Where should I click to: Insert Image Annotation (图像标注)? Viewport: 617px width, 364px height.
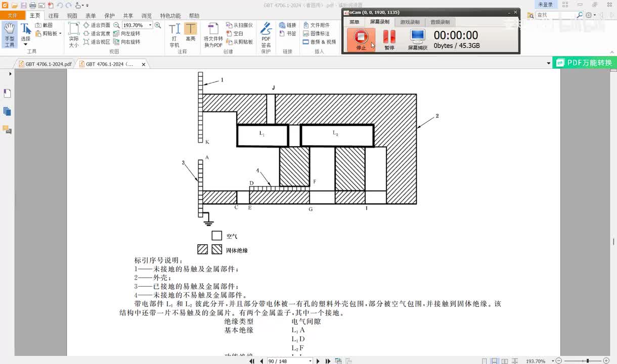tap(317, 33)
